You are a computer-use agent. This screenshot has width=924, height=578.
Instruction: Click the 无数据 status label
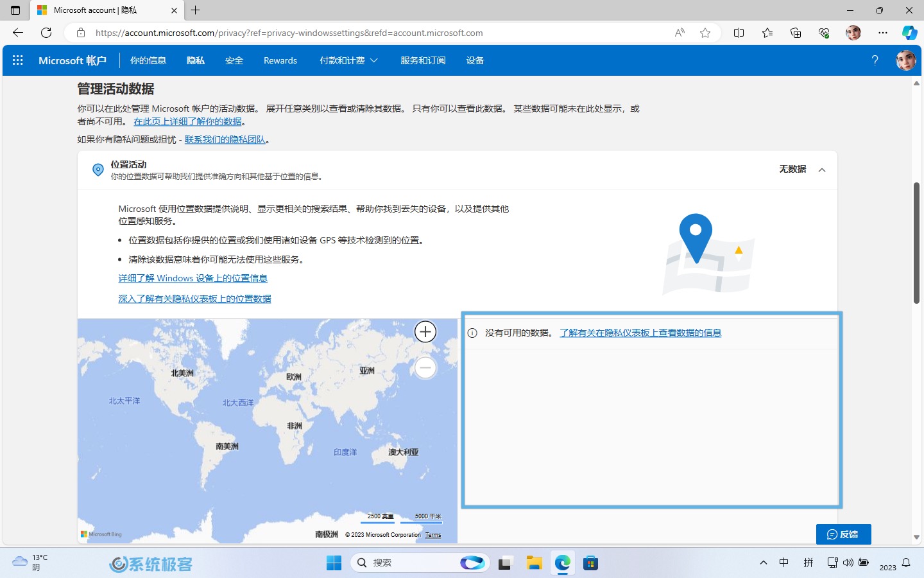tap(792, 169)
